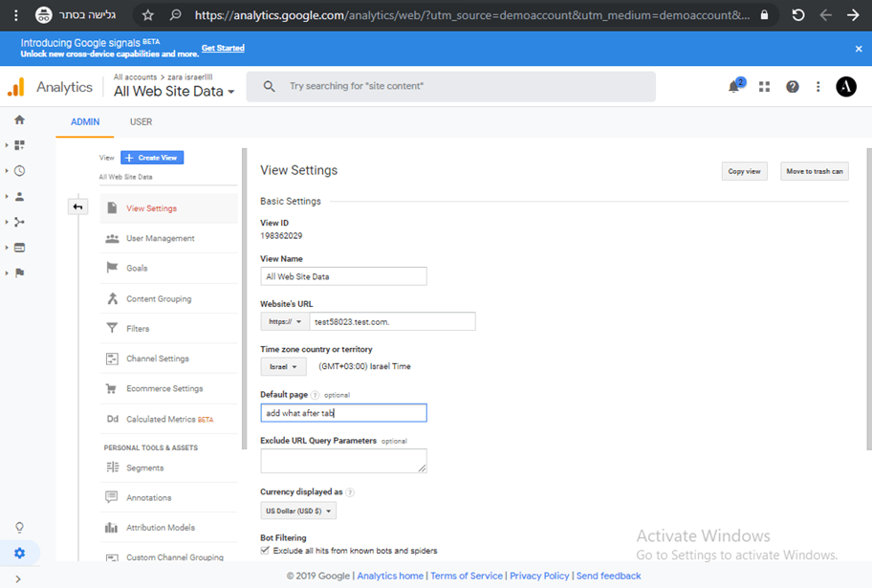Expand the All Web Site Data account selector
Screen dimensions: 872x588
(174, 92)
